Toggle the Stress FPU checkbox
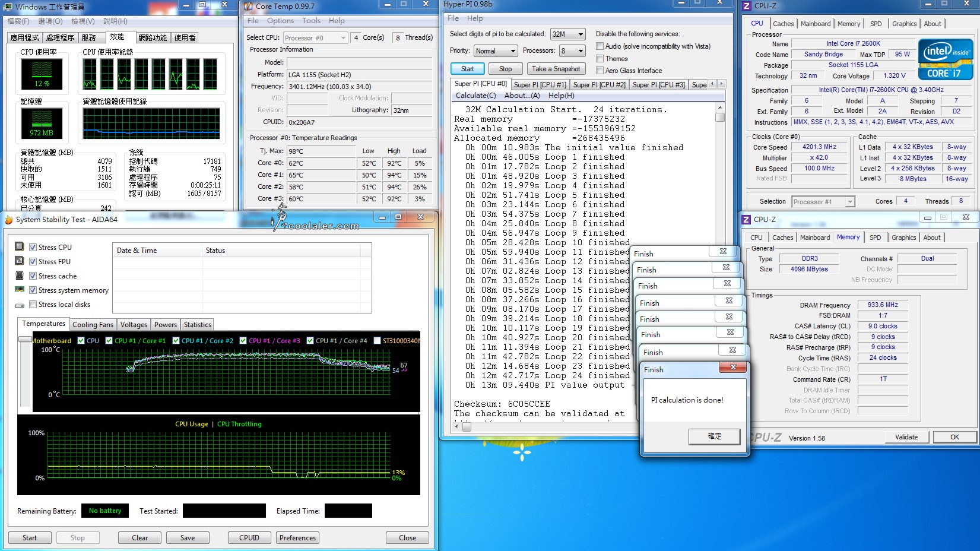The width and height of the screenshot is (980, 551). click(x=33, y=262)
